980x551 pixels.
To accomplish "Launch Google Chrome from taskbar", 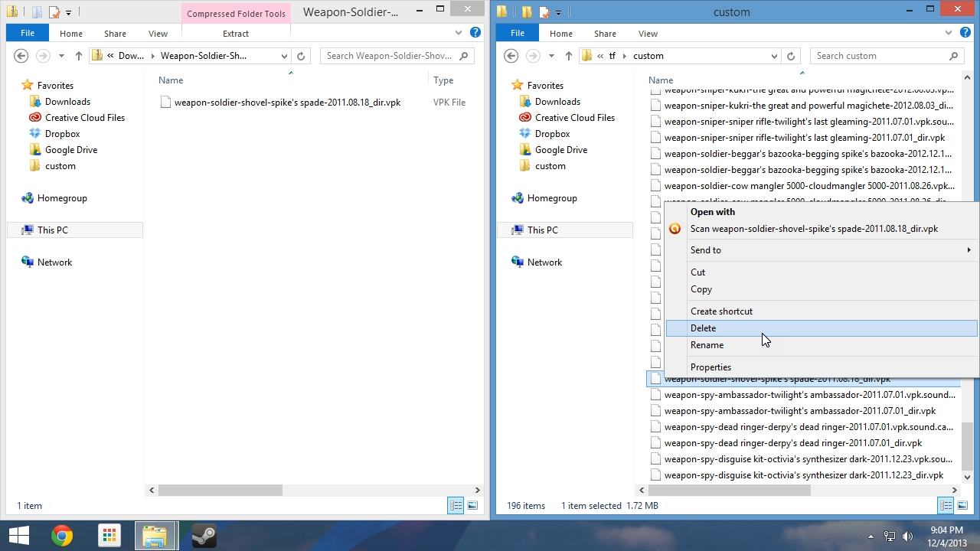I will pyautogui.click(x=62, y=536).
